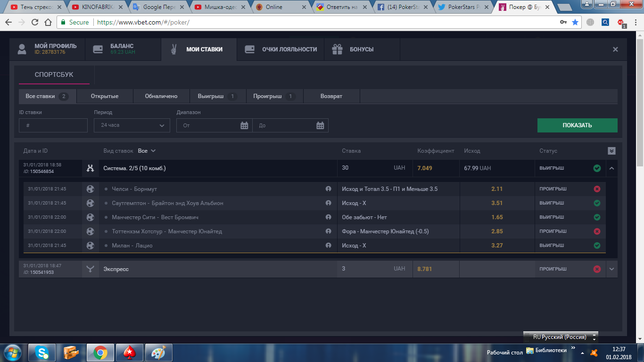Click the address bar URL
The image size is (644, 362).
coord(143,22)
